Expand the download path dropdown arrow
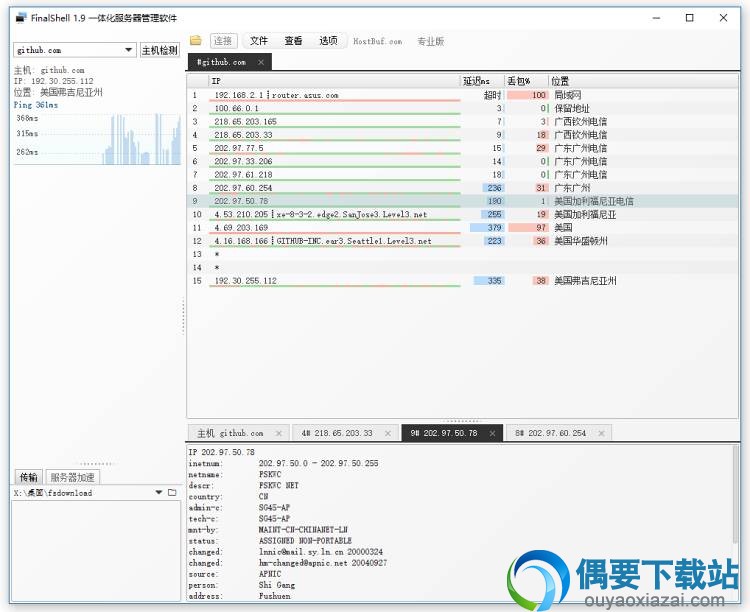This screenshot has width=750, height=612. click(x=159, y=492)
